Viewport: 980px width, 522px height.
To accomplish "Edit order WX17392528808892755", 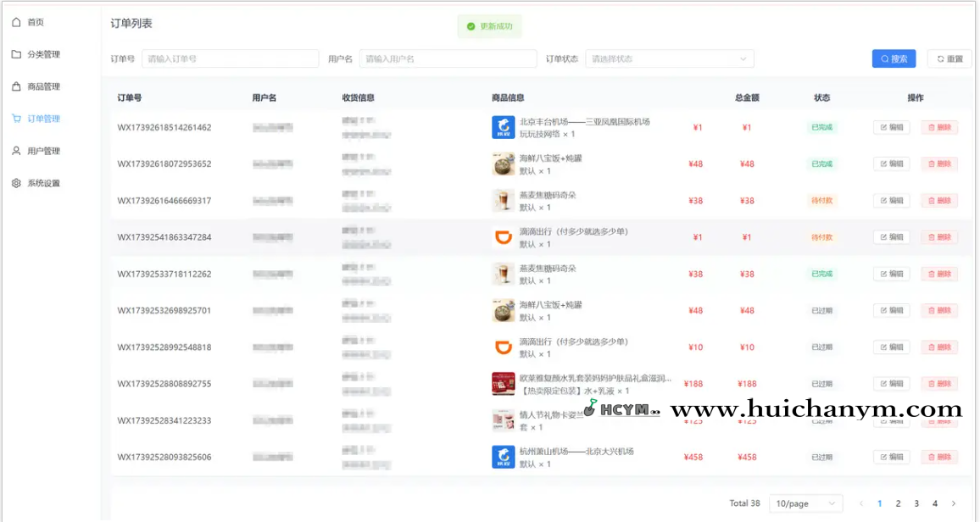I will click(x=891, y=384).
